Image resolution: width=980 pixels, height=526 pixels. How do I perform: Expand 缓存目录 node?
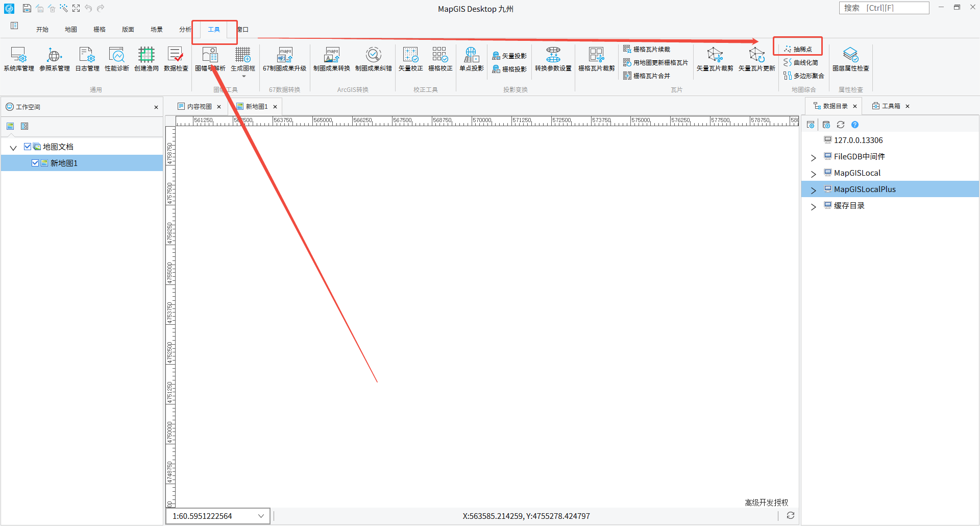click(x=814, y=206)
